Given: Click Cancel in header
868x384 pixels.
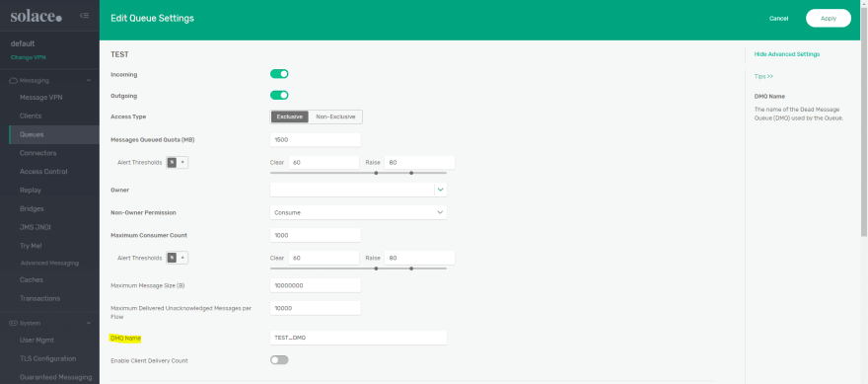Looking at the screenshot, I should pos(779,19).
